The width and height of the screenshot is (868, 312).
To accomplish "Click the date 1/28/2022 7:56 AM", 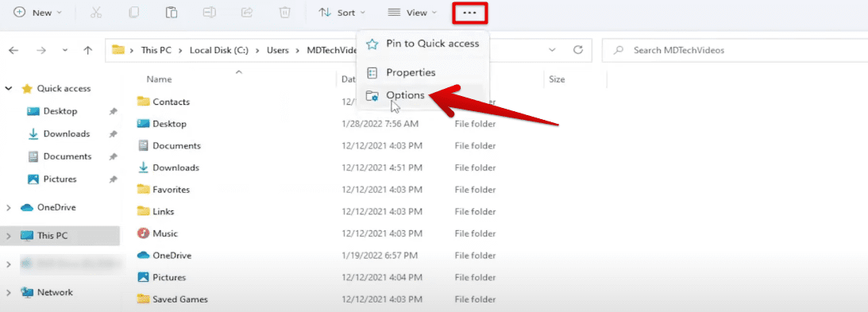I will (380, 124).
